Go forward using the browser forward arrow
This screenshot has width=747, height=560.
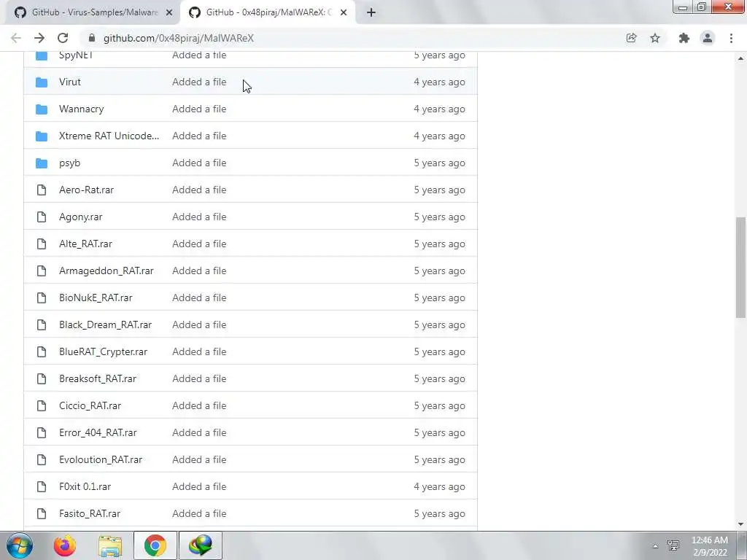click(39, 38)
